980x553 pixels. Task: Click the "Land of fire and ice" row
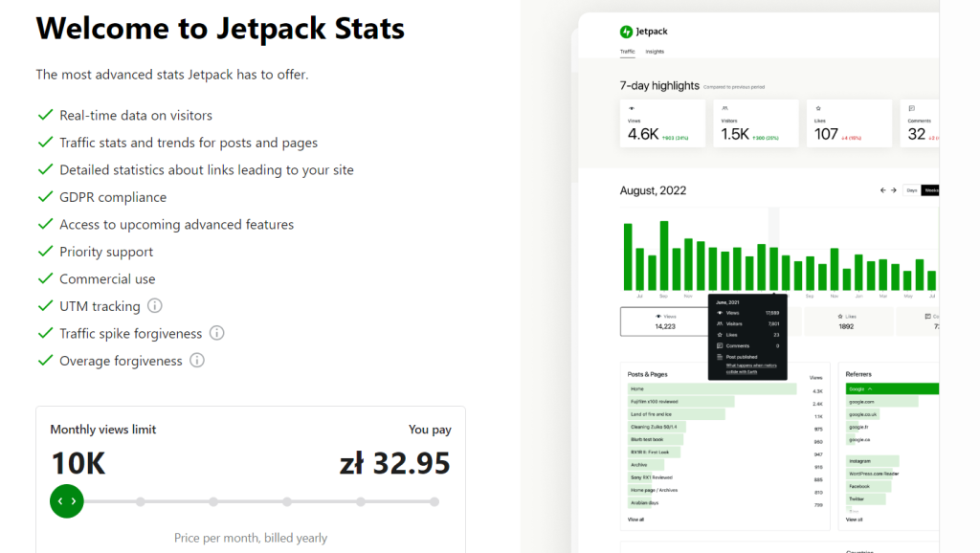677,414
